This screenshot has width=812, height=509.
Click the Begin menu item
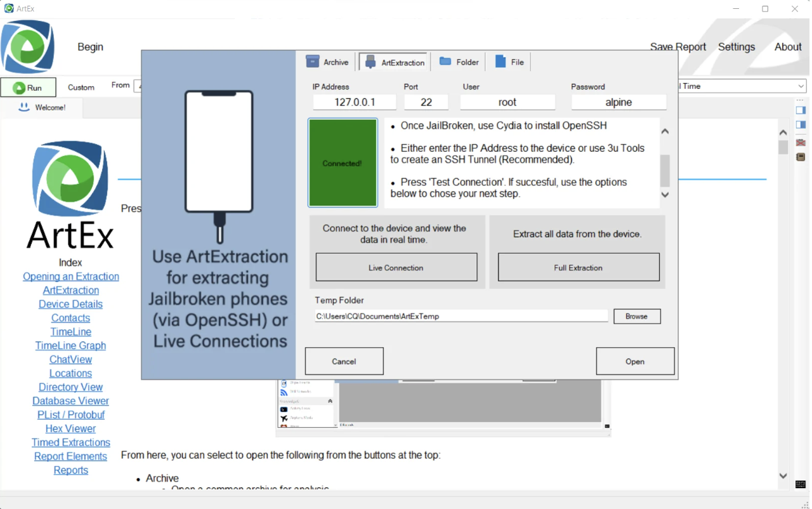[x=90, y=47]
